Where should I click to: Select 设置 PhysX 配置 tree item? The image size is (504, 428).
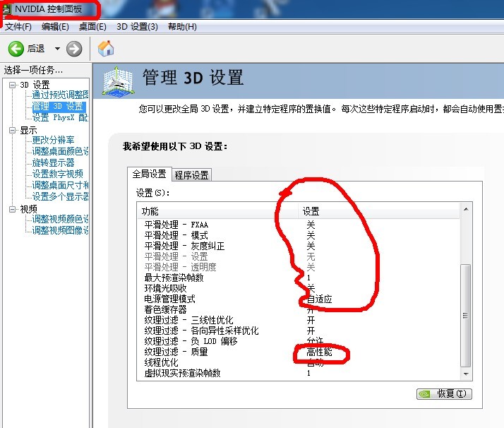(60, 117)
